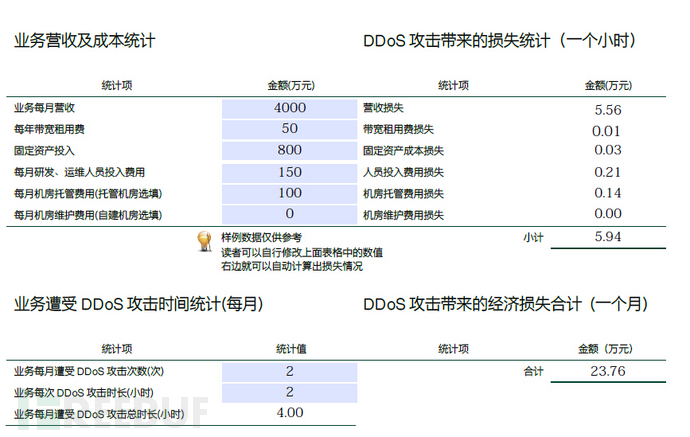This screenshot has width=690, height=437.
Task: Click the 带宽租用费损失 value 0.01
Action: pyautogui.click(x=606, y=131)
